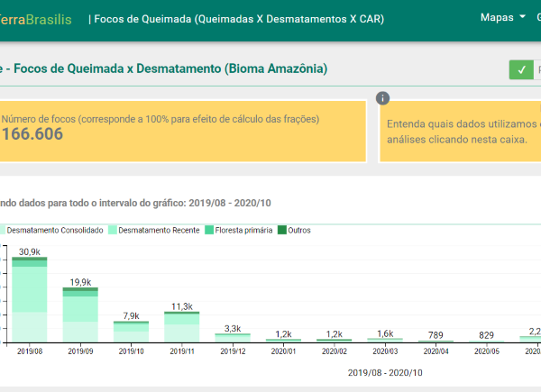Image resolution: width=541 pixels, height=392 pixels.
Task: Toggle the green checkmark switch
Action: point(521,70)
